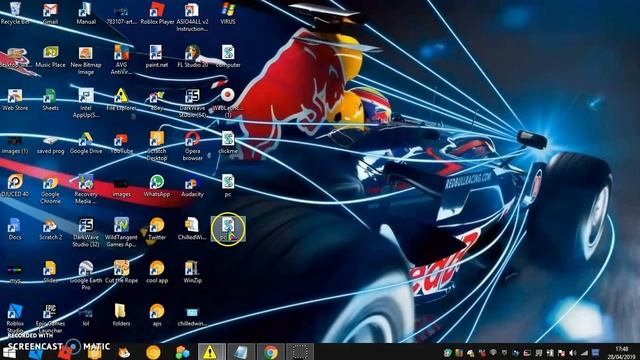Select the Manual desktop shortcut

pos(86,13)
